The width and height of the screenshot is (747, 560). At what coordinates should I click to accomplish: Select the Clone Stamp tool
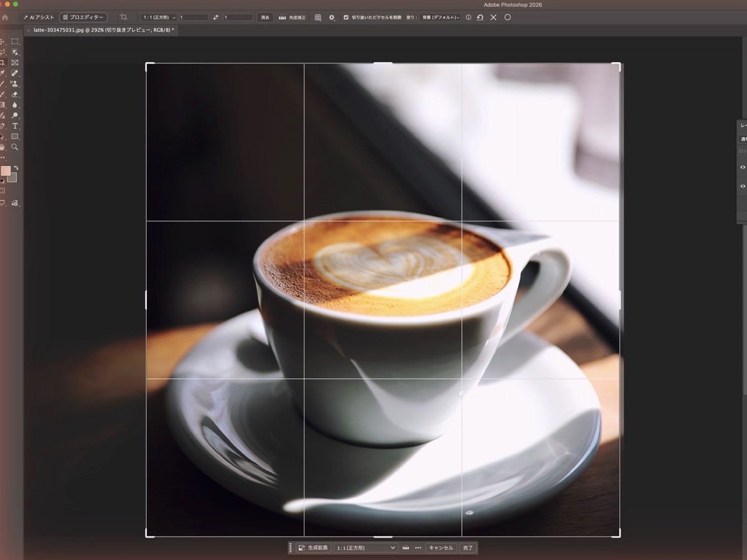click(15, 84)
